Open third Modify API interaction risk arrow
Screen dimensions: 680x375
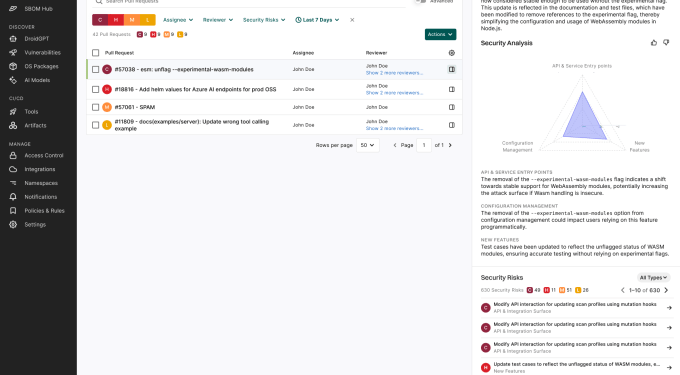click(x=669, y=348)
